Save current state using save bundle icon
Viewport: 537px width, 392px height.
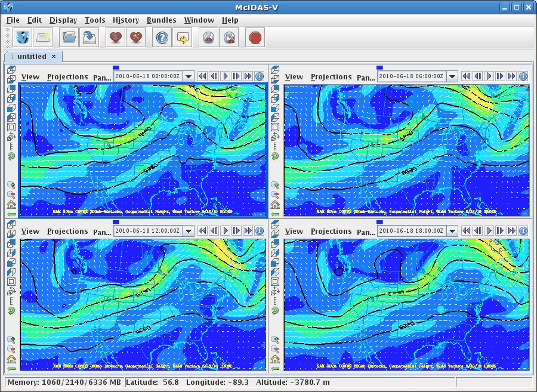(x=89, y=36)
